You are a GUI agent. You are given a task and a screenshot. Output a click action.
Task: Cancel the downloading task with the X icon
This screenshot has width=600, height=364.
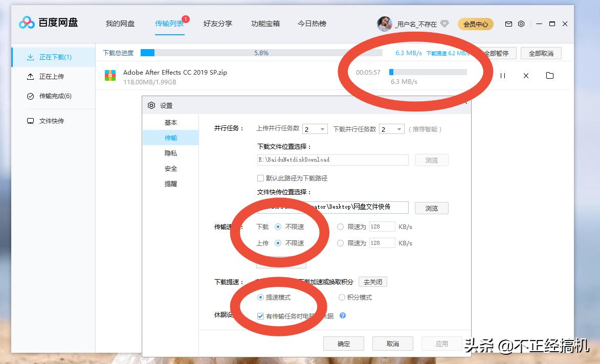526,75
